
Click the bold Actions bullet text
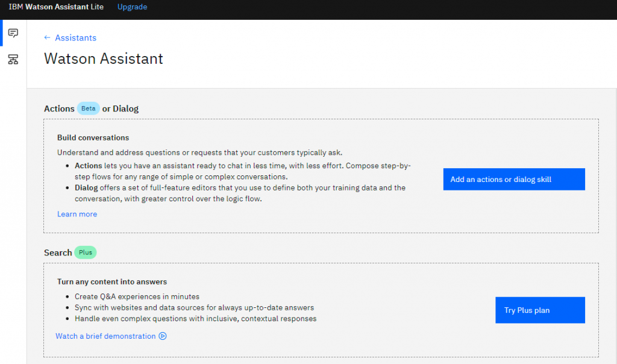coord(88,166)
